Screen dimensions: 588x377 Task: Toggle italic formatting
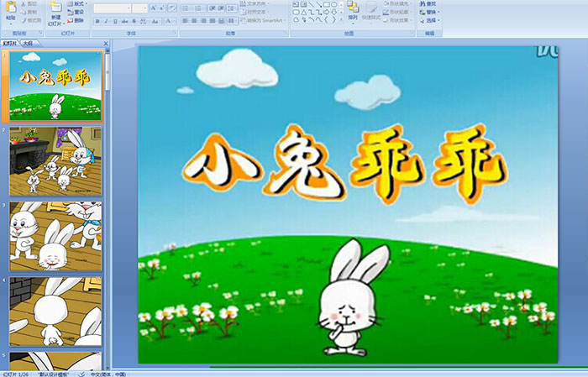[106, 21]
